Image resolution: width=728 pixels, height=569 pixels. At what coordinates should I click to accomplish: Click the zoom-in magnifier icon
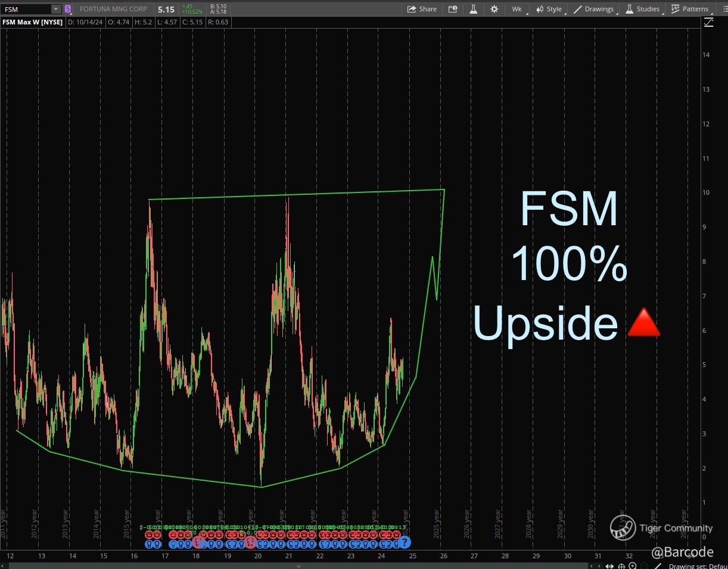[x=633, y=566]
